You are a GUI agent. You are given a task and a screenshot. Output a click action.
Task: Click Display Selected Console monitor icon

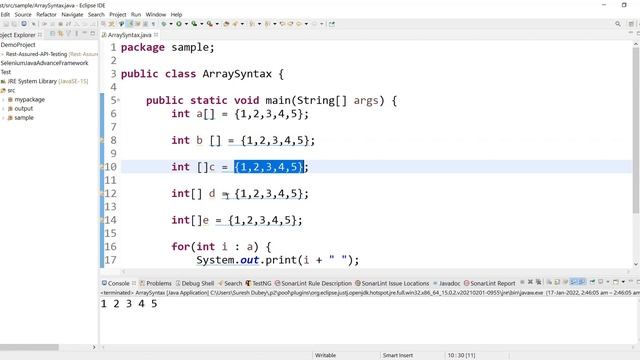(x=600, y=282)
